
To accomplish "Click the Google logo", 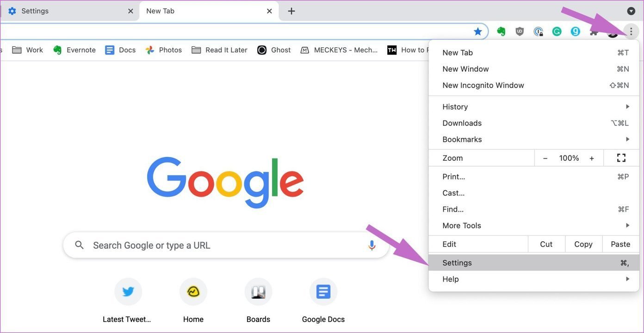I will (225, 182).
